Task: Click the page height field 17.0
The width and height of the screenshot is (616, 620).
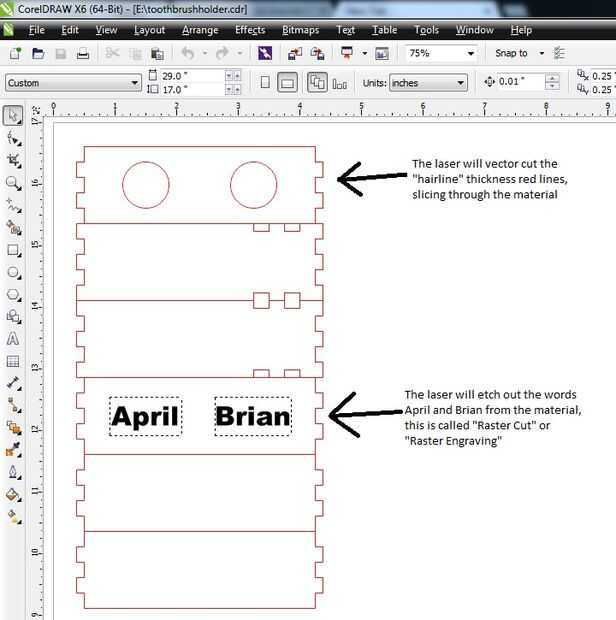Action: point(193,89)
